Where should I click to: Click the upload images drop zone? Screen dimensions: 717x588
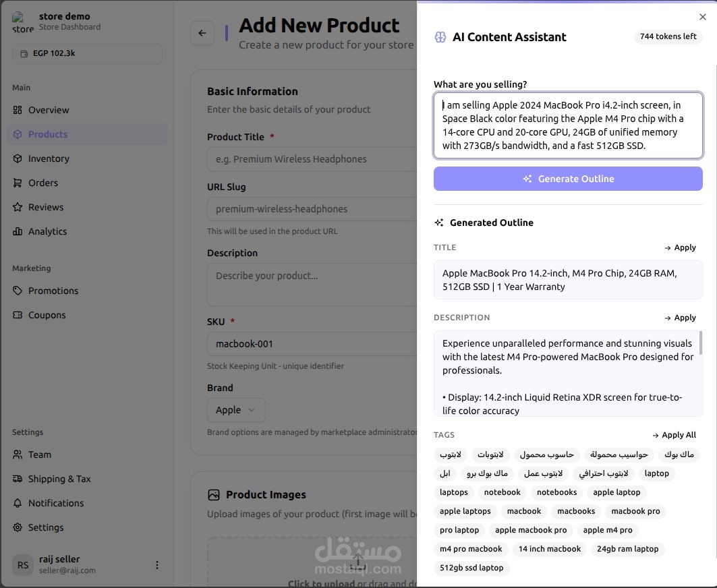tap(312, 562)
